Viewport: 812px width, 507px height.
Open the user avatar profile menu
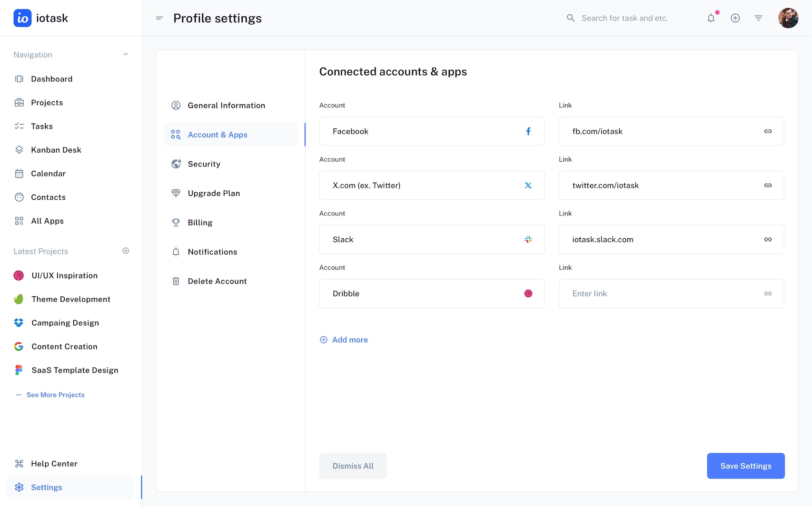(x=788, y=18)
